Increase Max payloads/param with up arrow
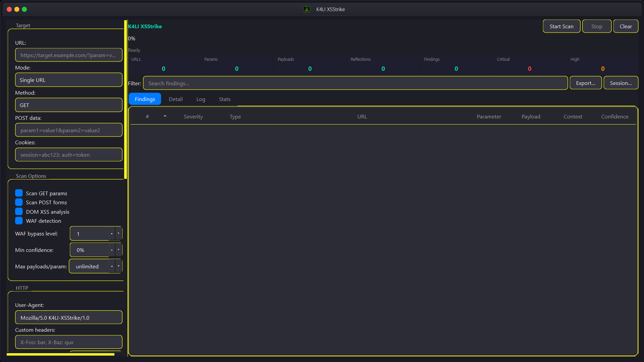 pos(112,266)
